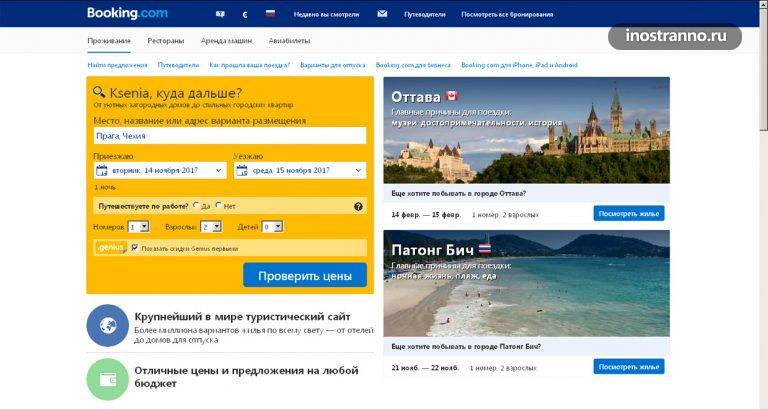Select Нет for traveling for work
768x409 pixels.
click(218, 205)
